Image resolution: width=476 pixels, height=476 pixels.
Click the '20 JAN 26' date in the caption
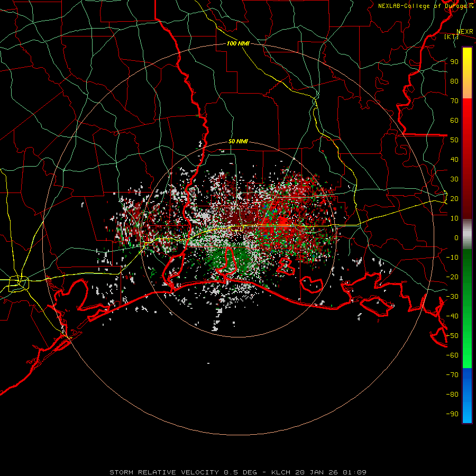point(317,472)
